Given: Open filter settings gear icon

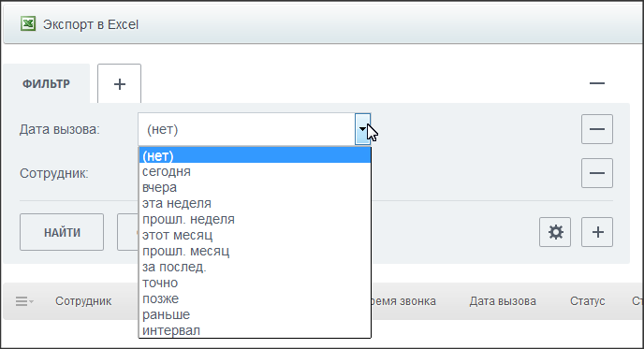Looking at the screenshot, I should tap(555, 232).
